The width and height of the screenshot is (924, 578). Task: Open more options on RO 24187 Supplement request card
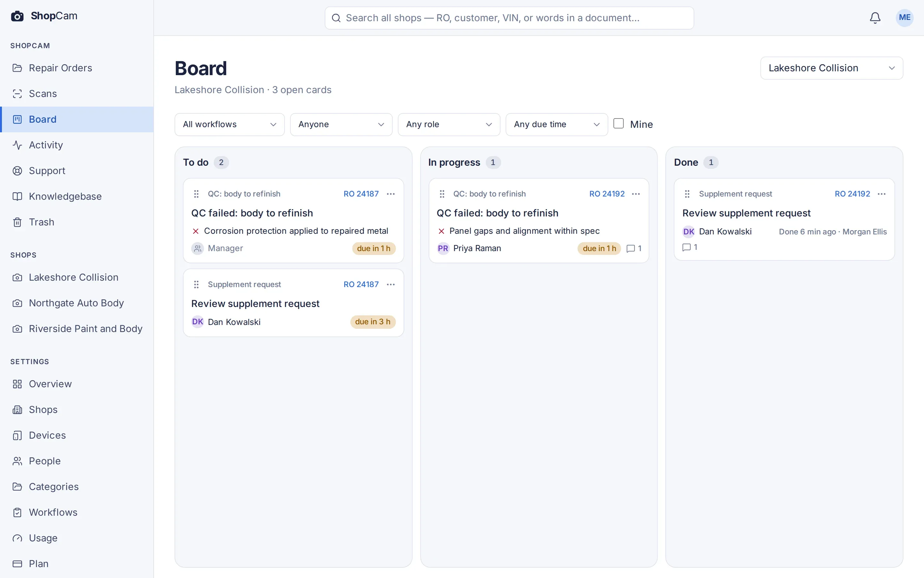click(x=390, y=285)
